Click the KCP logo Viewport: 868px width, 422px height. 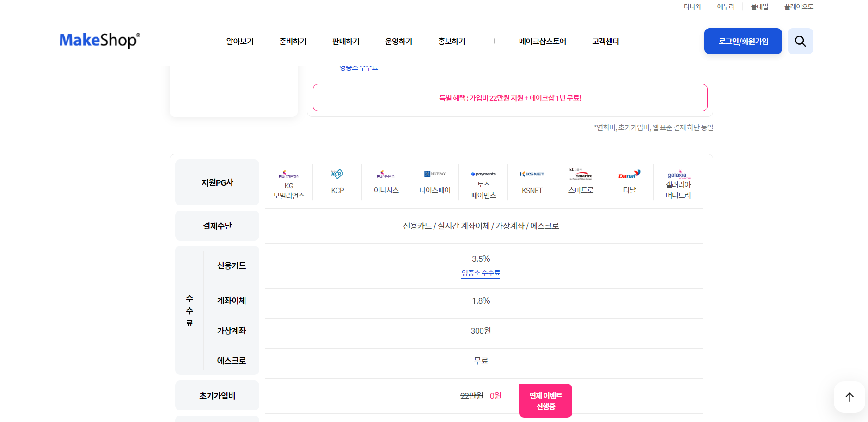337,174
